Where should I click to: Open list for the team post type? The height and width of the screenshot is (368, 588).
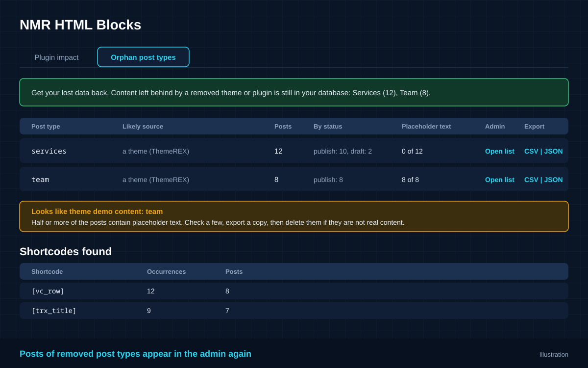pos(500,180)
